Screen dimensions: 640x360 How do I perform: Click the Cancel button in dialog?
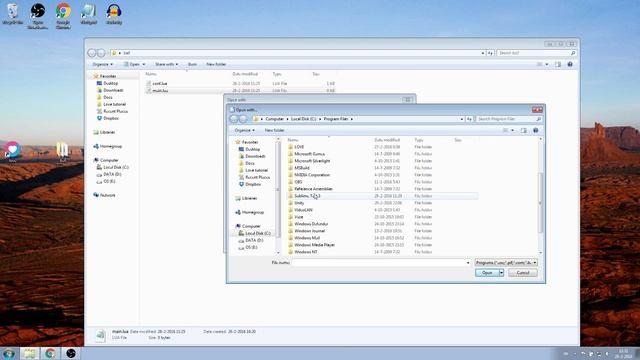(523, 273)
